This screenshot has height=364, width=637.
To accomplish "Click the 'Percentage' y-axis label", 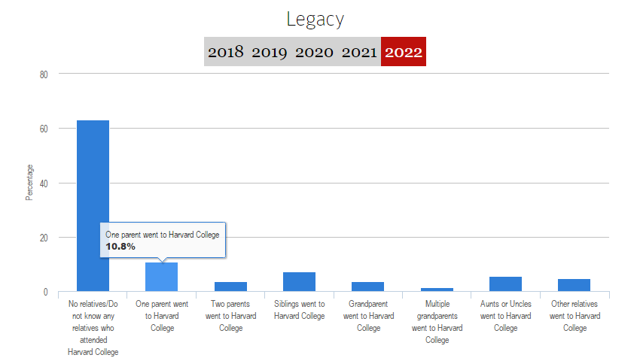I will (x=29, y=182).
